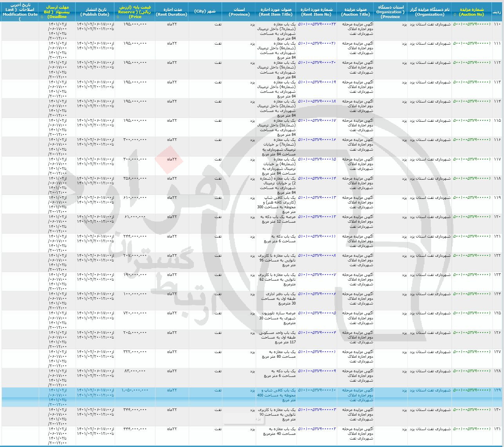Click the city TV billboard site title in row 125

click(x=277, y=318)
